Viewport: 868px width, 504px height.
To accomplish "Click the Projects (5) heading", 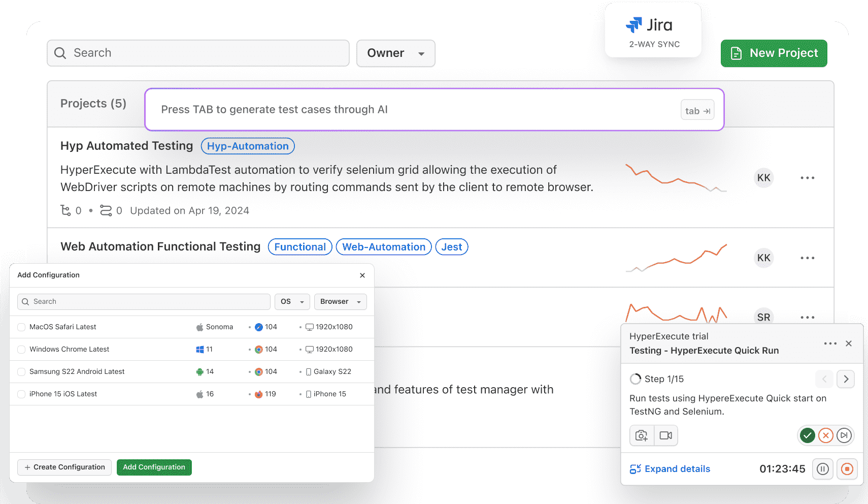I will (93, 104).
